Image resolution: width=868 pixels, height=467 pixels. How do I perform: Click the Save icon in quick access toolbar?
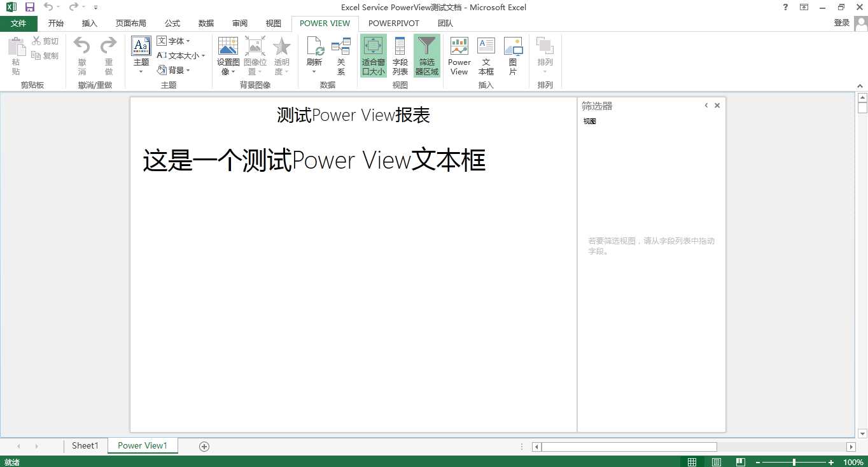[29, 7]
